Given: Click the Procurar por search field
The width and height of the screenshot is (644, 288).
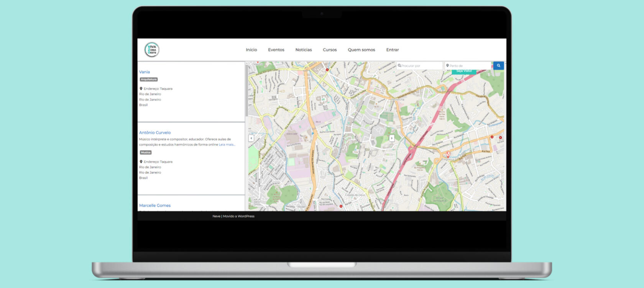Looking at the screenshot, I should pos(420,66).
